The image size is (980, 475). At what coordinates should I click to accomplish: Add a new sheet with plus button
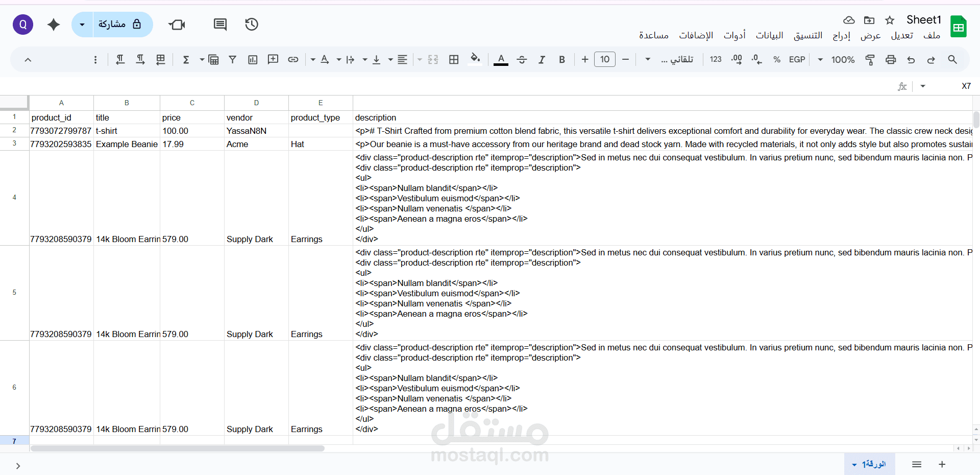click(942, 464)
